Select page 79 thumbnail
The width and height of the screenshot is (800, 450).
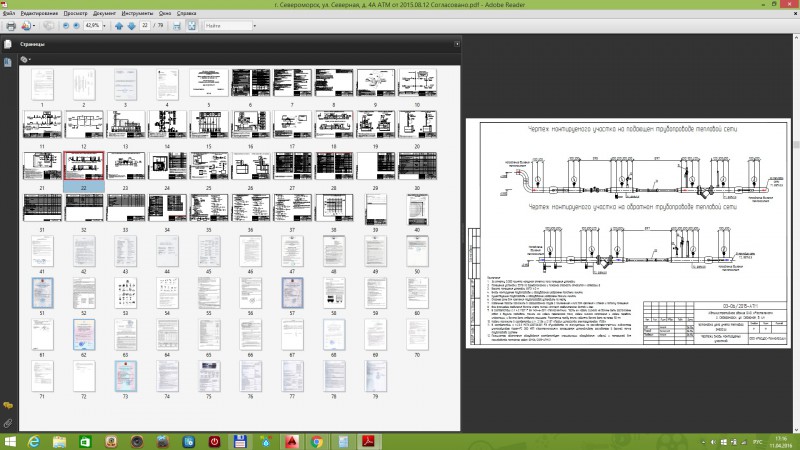click(376, 376)
